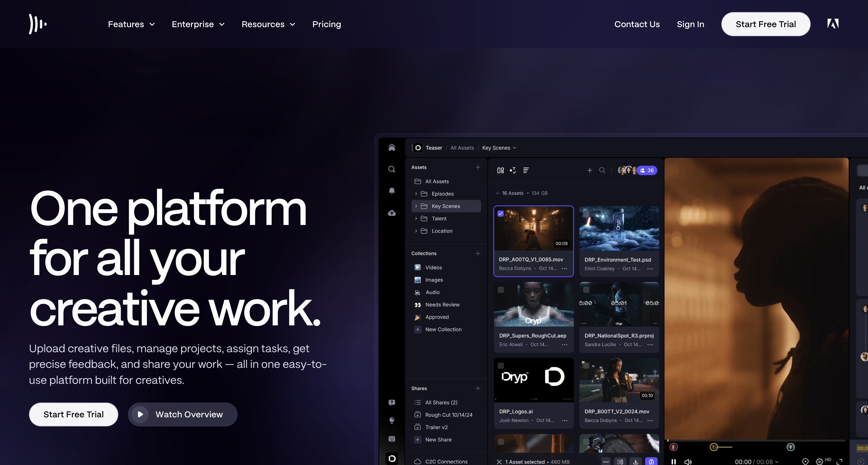Click the download icon in selection bar
Image resolution: width=868 pixels, height=465 pixels.
click(636, 462)
